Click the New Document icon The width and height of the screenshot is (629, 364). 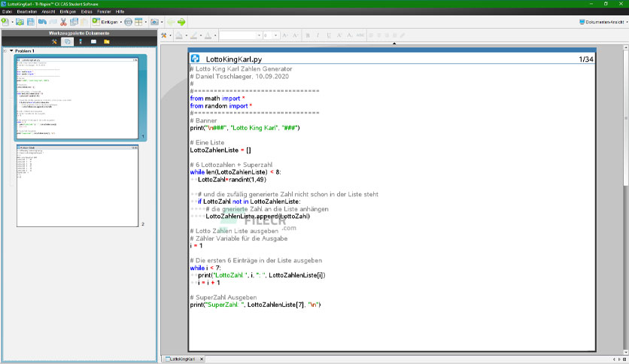(x=5, y=22)
